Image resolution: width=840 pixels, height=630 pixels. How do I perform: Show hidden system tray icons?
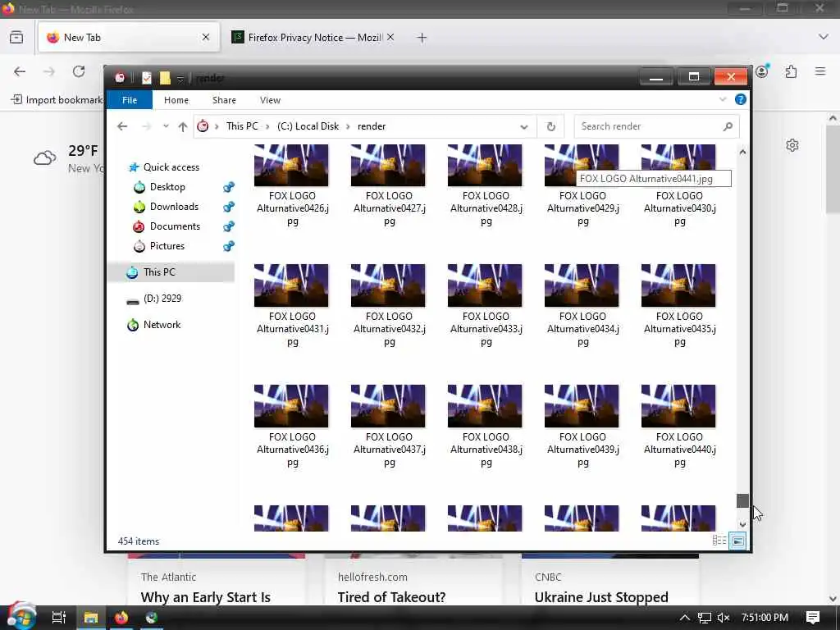click(685, 618)
